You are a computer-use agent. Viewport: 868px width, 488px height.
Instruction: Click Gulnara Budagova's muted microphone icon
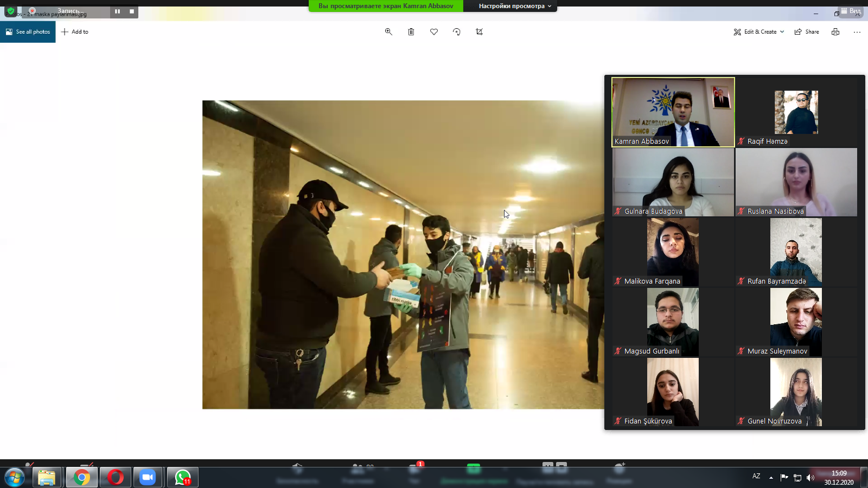coord(618,211)
